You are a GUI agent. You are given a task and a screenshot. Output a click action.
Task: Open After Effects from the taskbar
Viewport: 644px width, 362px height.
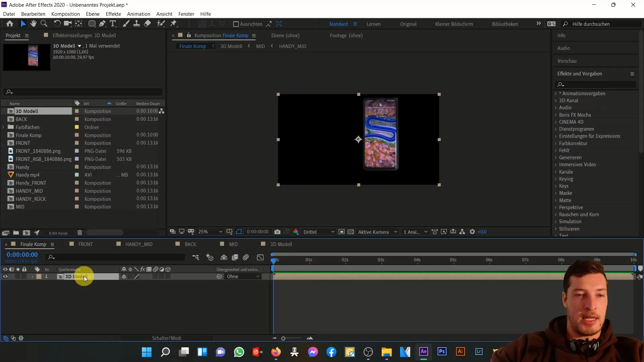click(424, 352)
